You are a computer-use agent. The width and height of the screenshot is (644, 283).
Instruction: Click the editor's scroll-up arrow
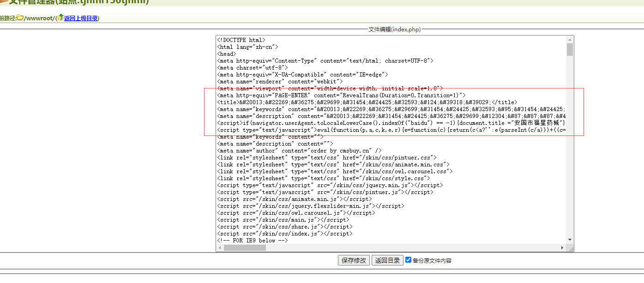570,40
